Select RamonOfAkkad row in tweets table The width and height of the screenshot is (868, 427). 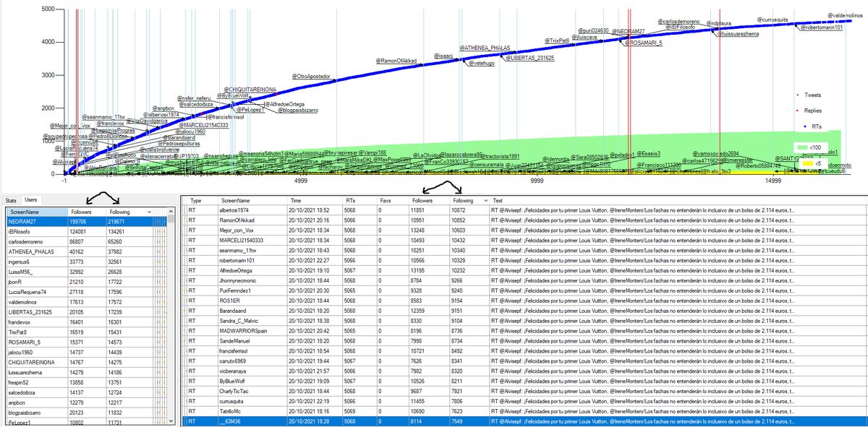coord(526,219)
